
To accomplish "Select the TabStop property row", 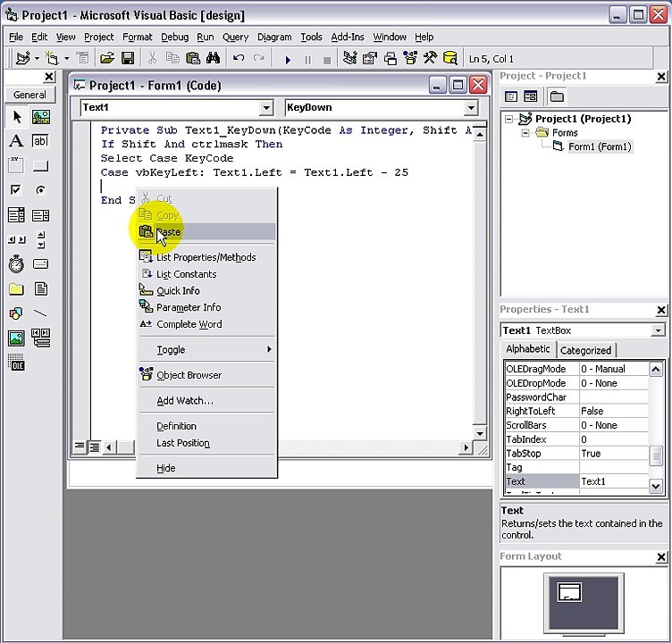I will pyautogui.click(x=576, y=454).
